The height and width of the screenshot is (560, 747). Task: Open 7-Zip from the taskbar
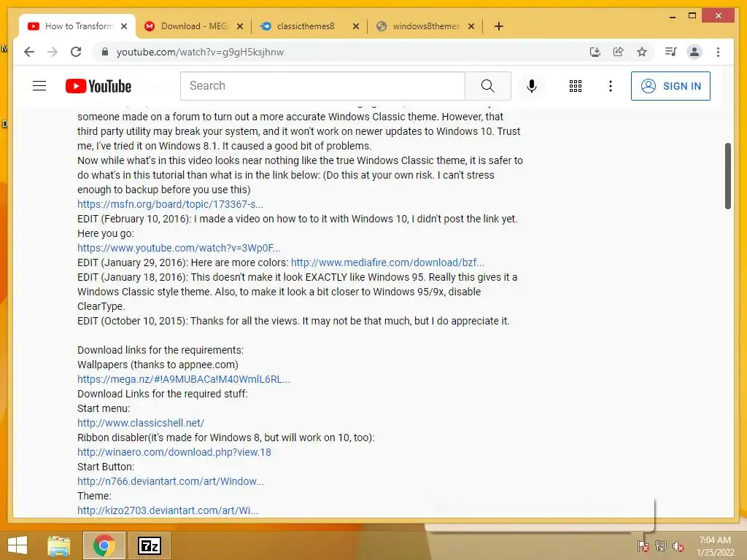point(150,545)
